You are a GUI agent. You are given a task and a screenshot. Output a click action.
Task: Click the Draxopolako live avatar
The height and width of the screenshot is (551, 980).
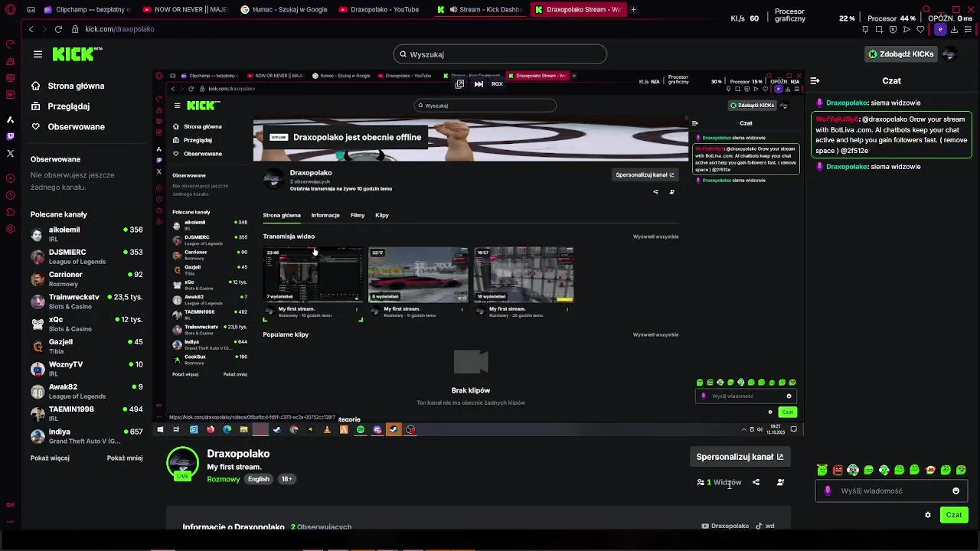point(182,464)
